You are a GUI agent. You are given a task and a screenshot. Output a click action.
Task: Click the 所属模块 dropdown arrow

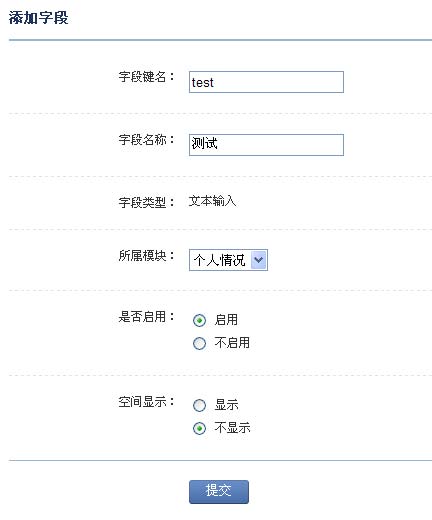259,260
